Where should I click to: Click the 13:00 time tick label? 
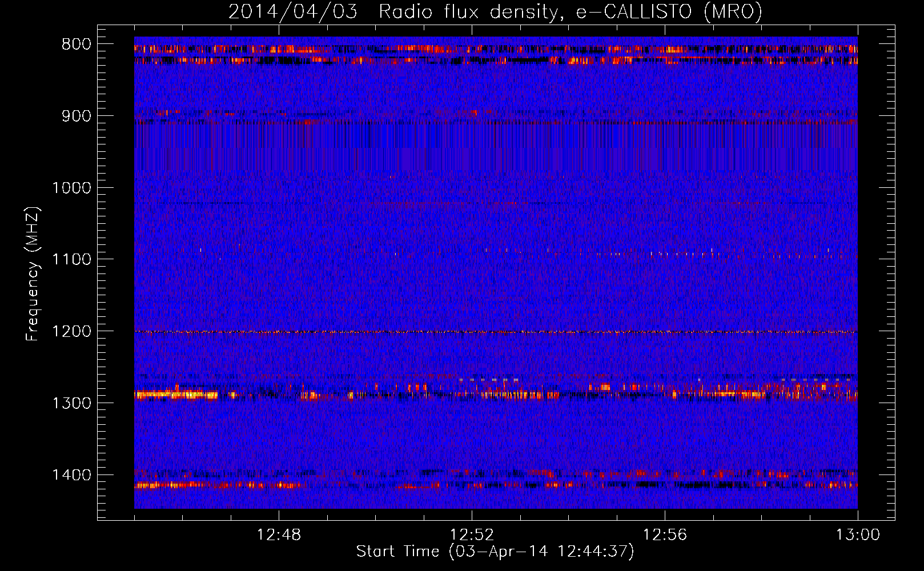[x=858, y=535]
